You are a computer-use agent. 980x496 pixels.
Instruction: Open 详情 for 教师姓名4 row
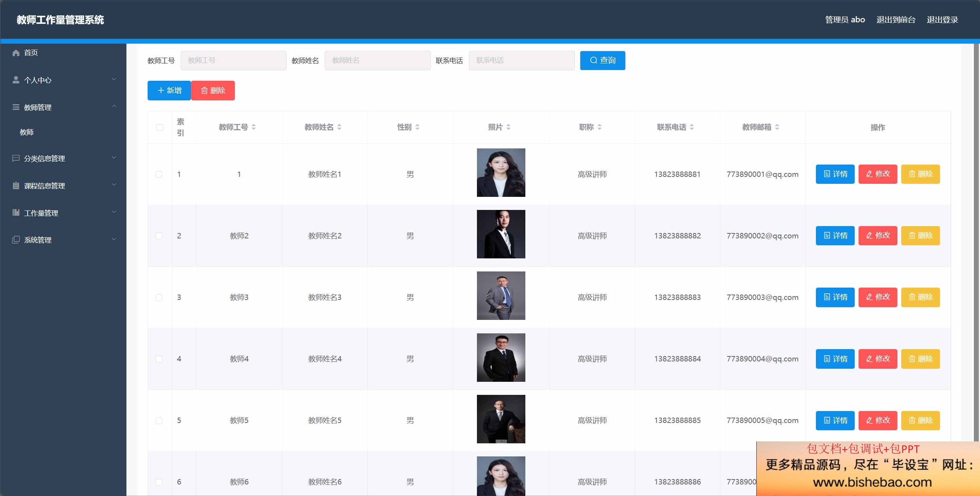835,359
